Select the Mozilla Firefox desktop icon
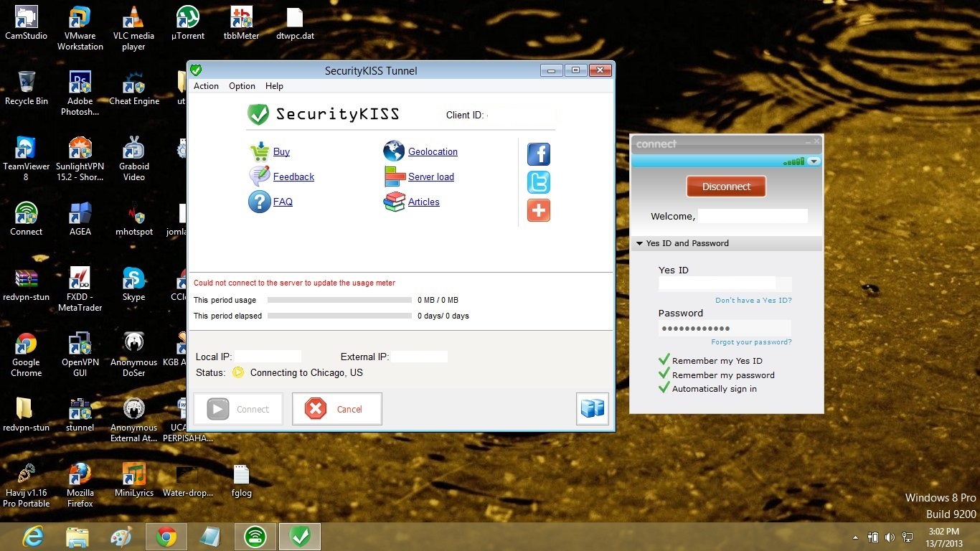The height and width of the screenshot is (551, 980). click(x=80, y=485)
